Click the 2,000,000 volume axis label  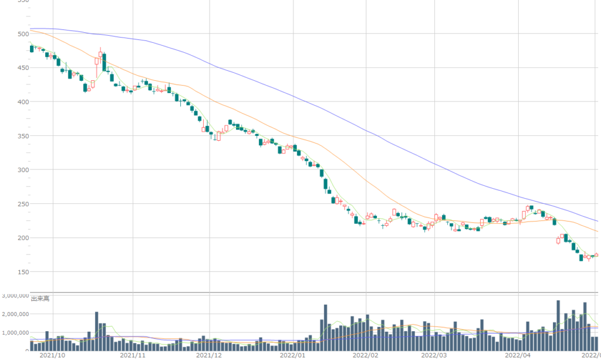pos(15,314)
